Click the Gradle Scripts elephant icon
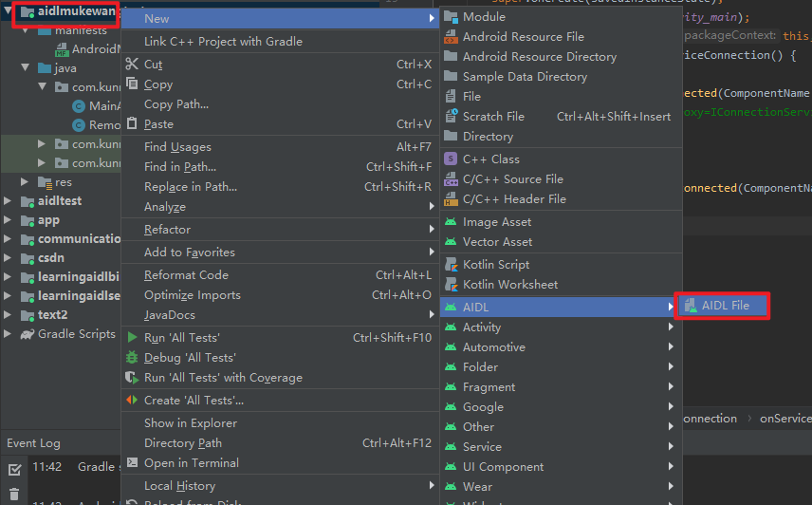The image size is (812, 505). pos(28,334)
